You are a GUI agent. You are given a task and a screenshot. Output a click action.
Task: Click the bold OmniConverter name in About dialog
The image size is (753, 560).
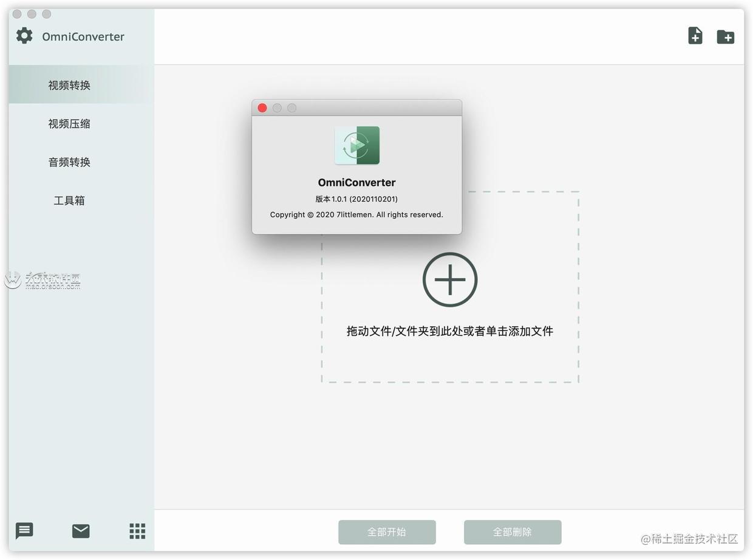click(356, 182)
